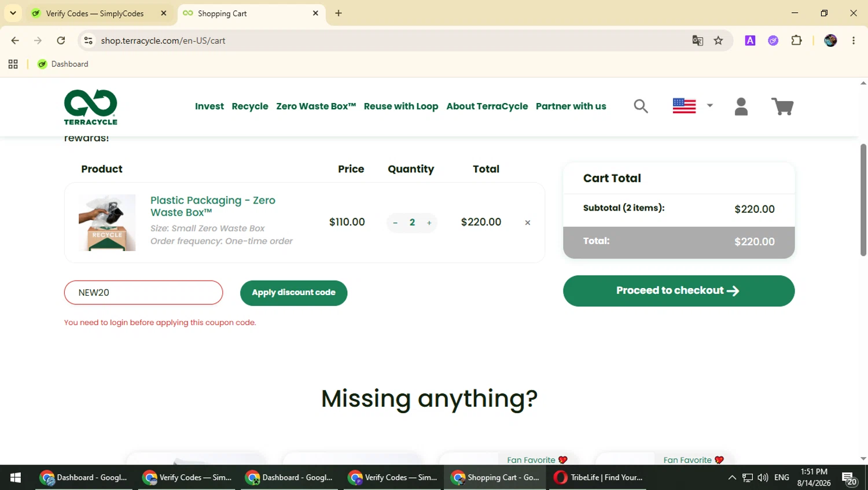Open the taskbar clock and date
The height and width of the screenshot is (490, 868).
(x=814, y=477)
